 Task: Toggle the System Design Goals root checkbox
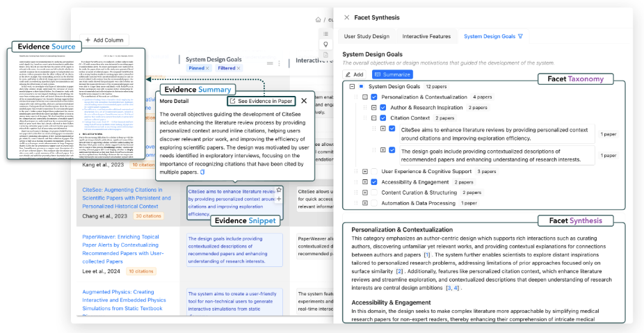tap(361, 87)
